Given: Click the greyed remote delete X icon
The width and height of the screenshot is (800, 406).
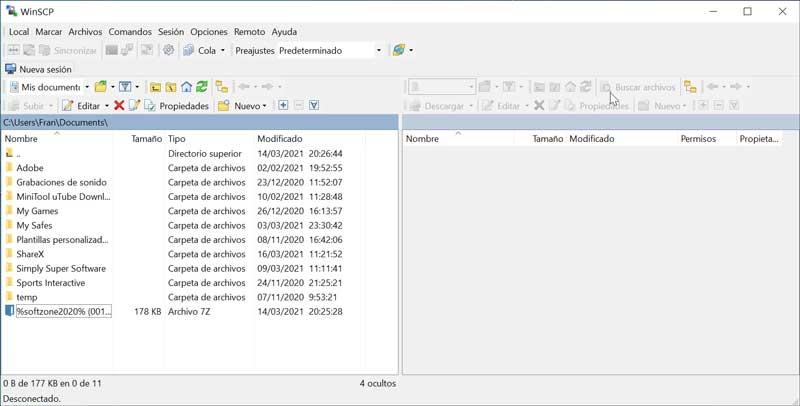Looking at the screenshot, I should 539,106.
